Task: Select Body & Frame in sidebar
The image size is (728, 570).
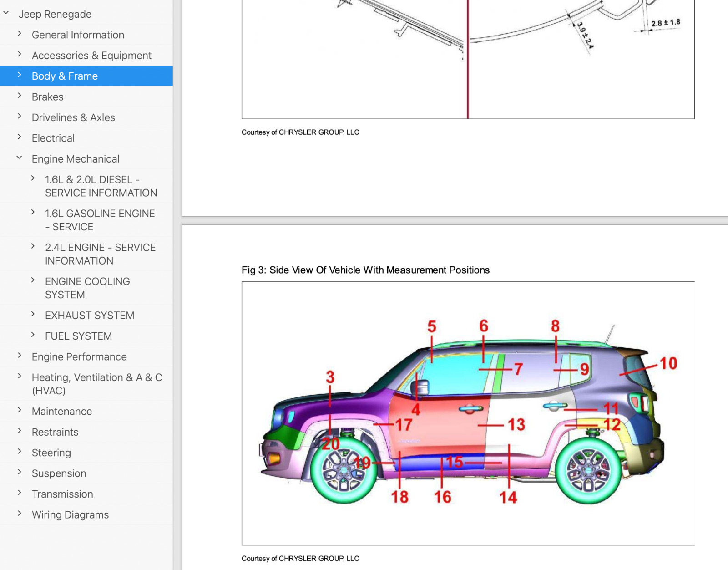Action: pyautogui.click(x=65, y=76)
